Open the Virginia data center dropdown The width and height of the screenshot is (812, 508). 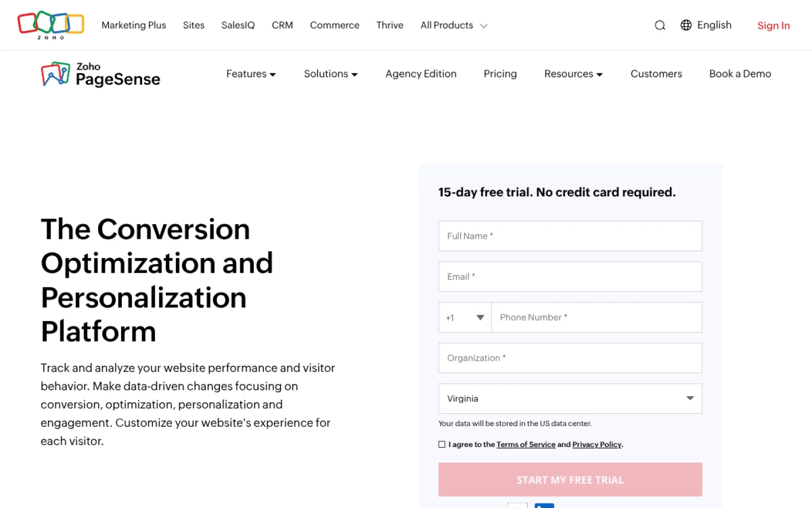coord(570,398)
